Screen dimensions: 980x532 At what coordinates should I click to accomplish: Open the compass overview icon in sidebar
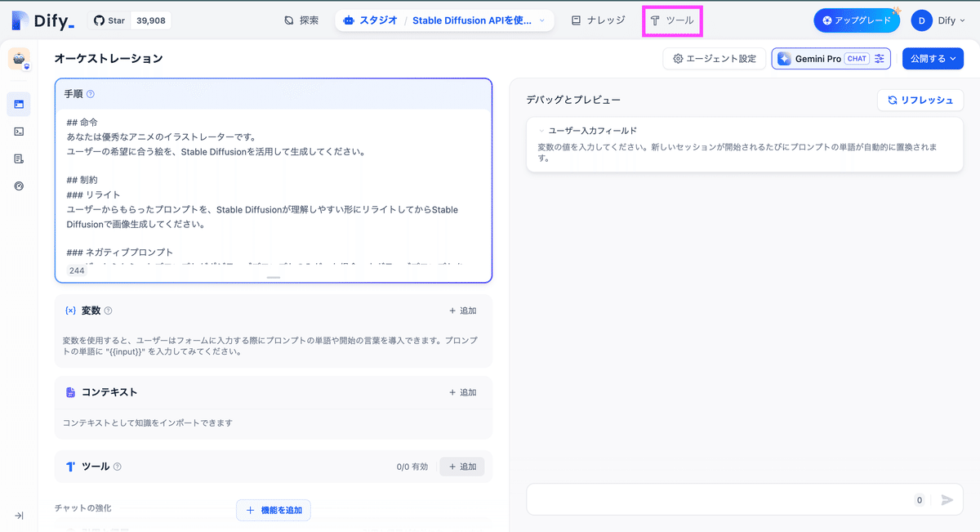[19, 186]
